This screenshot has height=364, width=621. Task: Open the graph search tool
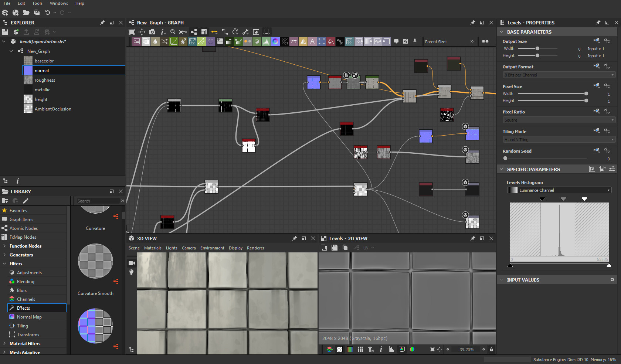coord(173,32)
